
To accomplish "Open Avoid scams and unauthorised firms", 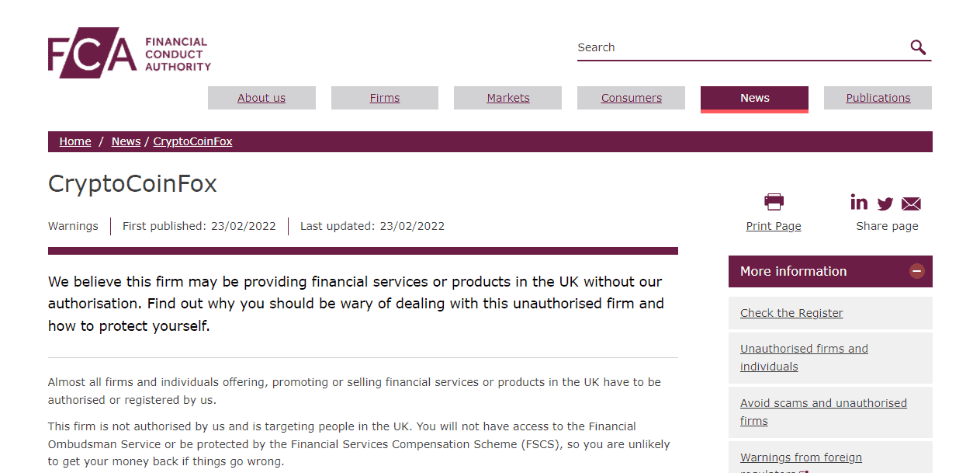I will click(823, 412).
